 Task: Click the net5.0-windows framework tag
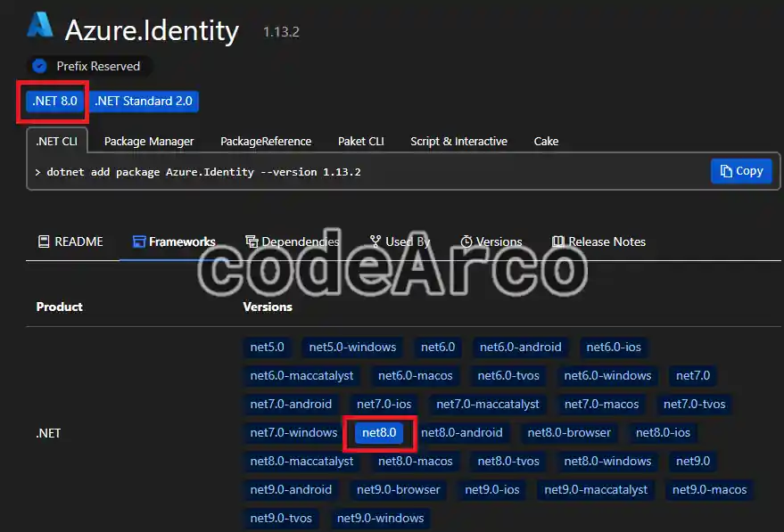pos(352,348)
